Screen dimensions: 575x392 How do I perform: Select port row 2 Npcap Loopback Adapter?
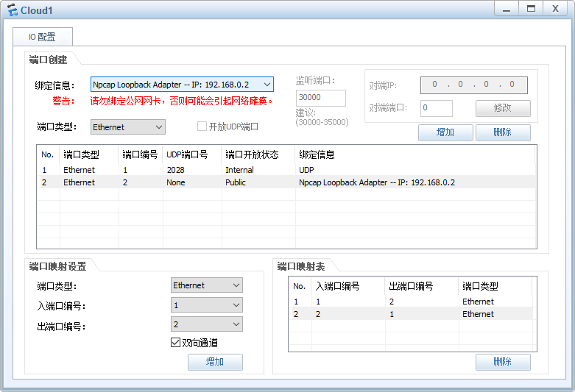click(286, 182)
